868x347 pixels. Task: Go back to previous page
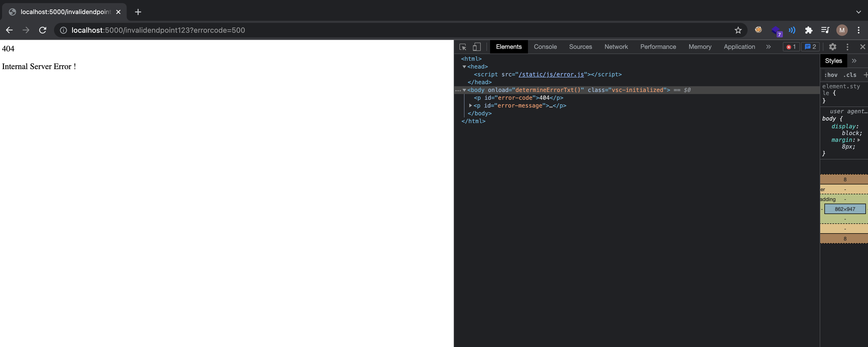(9, 30)
